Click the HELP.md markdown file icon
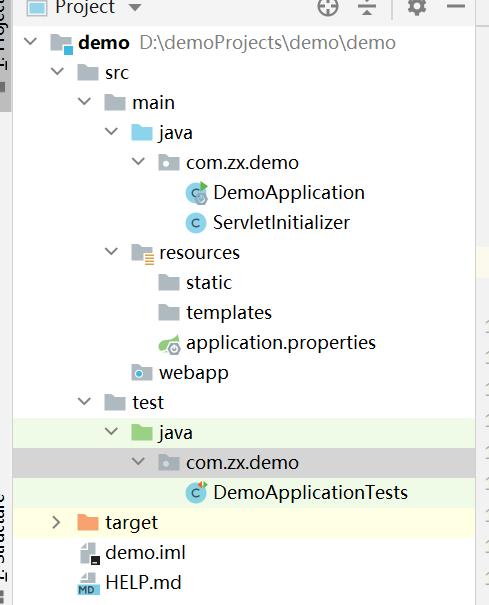 pyautogui.click(x=89, y=583)
